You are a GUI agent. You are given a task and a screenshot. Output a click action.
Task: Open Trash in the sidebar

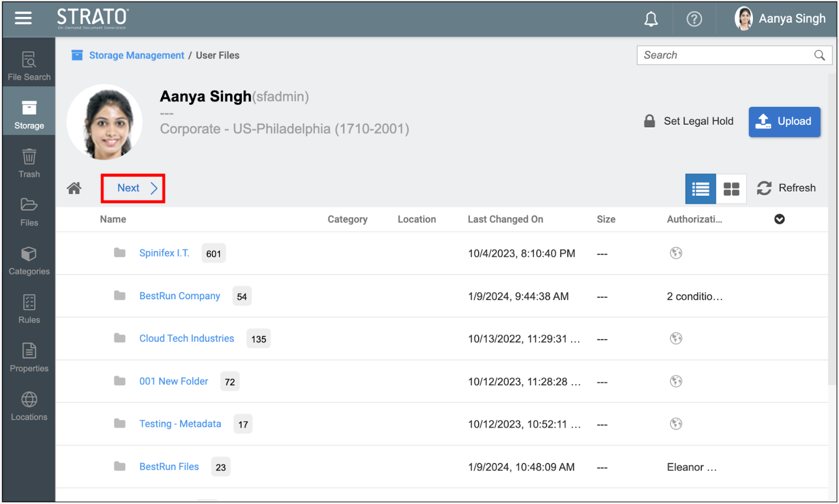click(x=29, y=163)
